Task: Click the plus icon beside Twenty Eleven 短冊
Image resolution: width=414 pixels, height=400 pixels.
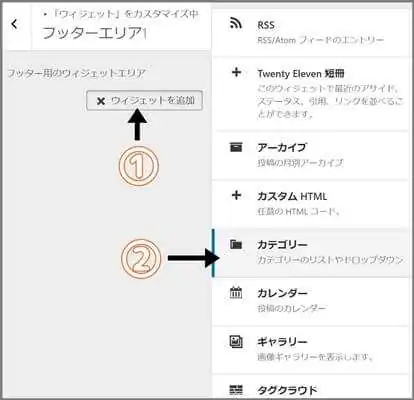Action: click(236, 72)
